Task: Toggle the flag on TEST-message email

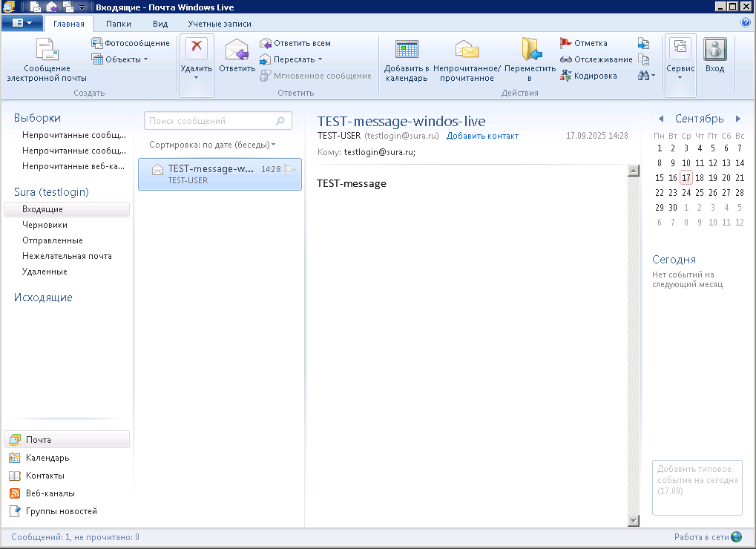Action: [x=290, y=169]
